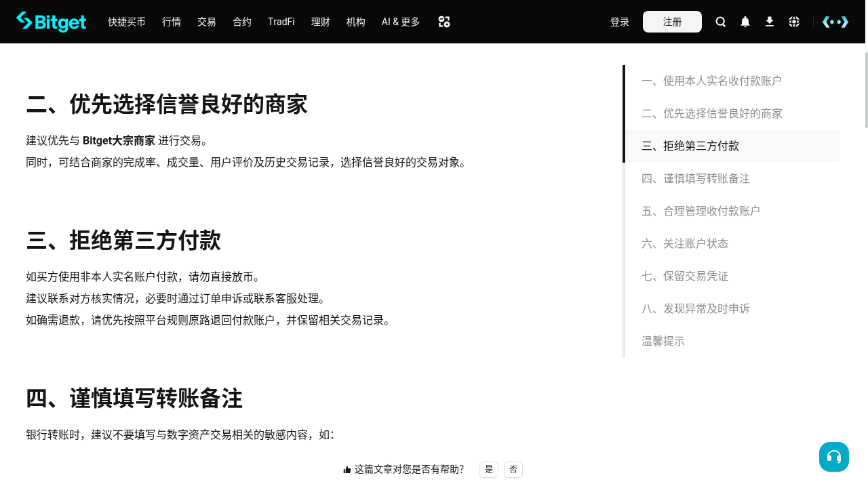Image resolution: width=868 pixels, height=488 pixels.
Task: Open the language globe icon
Action: click(x=794, y=22)
